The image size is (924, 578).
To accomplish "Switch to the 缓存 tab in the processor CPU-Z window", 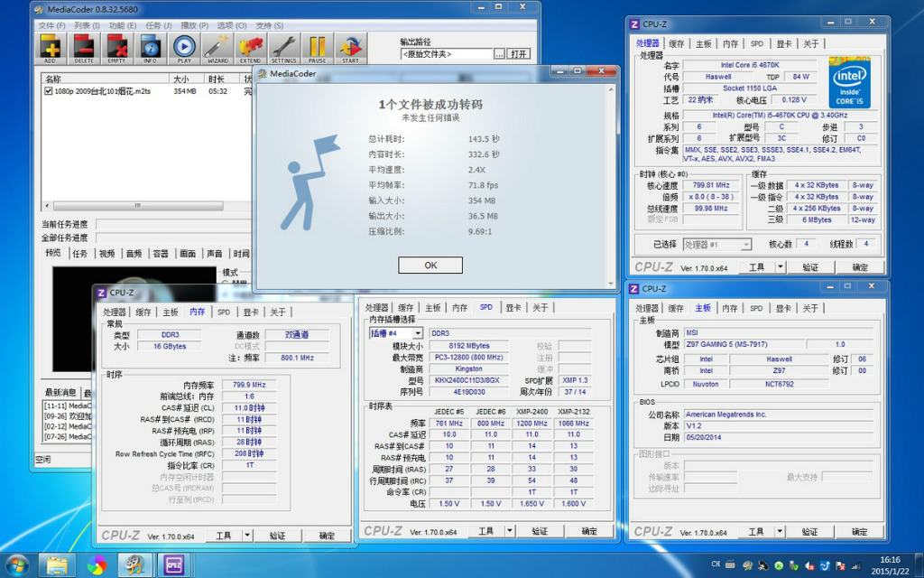I will 676,43.
